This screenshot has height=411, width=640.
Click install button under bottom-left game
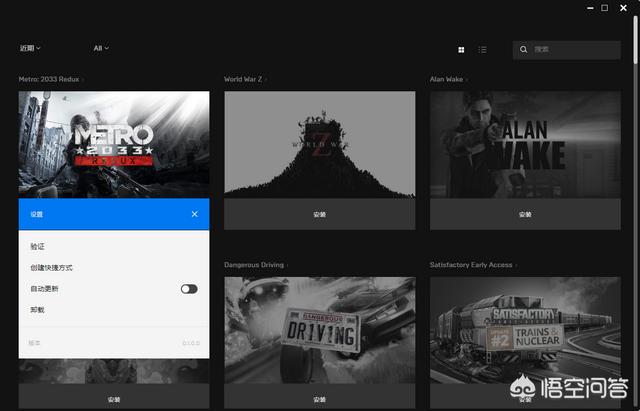coord(114,399)
